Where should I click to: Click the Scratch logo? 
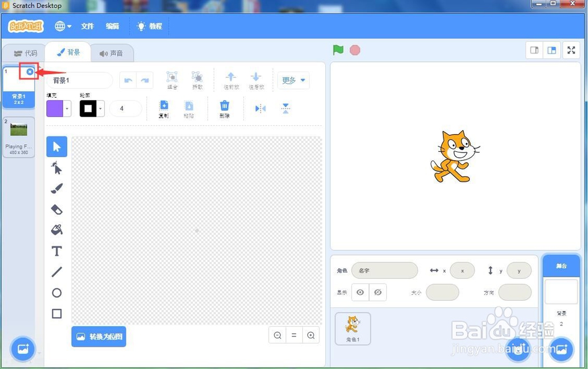tap(26, 26)
